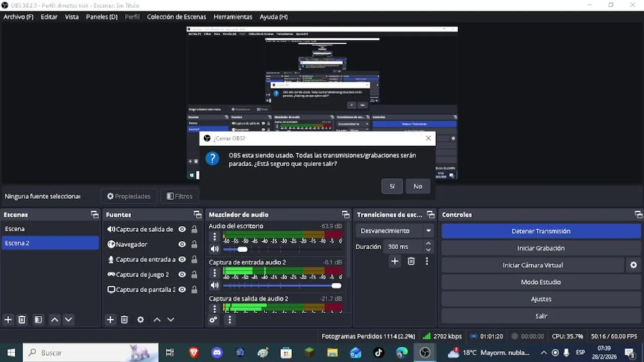
Task: Toggle visibility of Captura de entrada source
Action: 182,259
